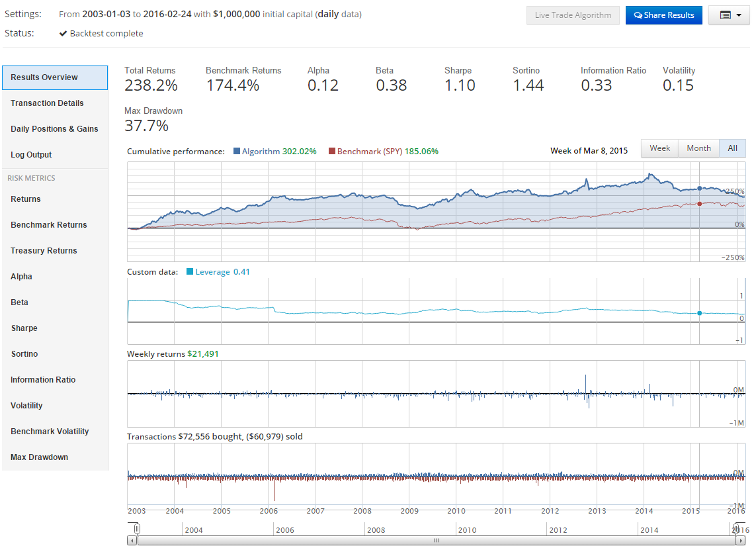The image size is (756, 552).
Task: Click the red Benchmark legend swatch
Action: [x=332, y=152]
